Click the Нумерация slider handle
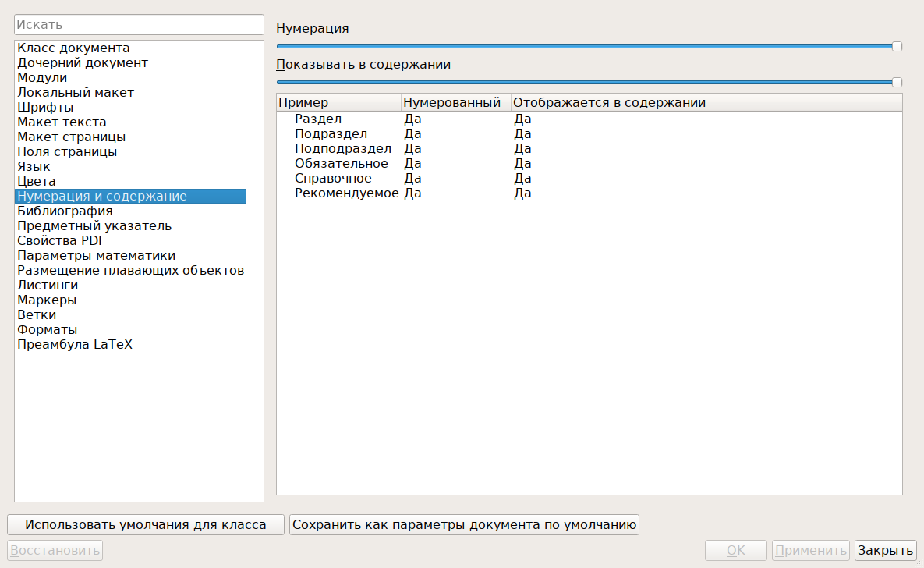 [897, 46]
